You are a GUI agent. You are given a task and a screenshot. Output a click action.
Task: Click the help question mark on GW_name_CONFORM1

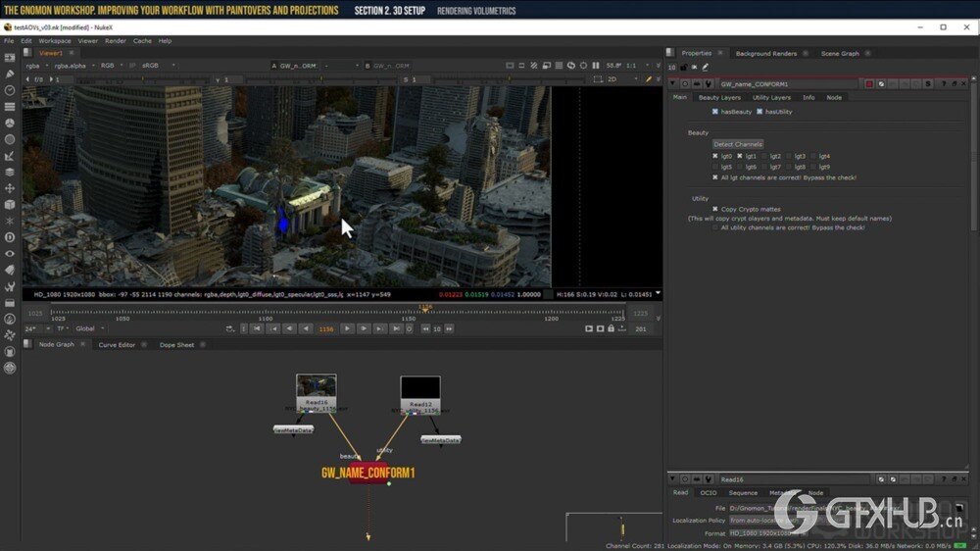pos(943,83)
